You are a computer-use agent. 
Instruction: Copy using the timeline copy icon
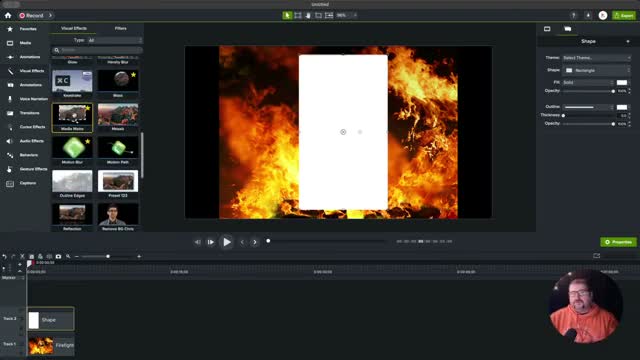pos(31,256)
